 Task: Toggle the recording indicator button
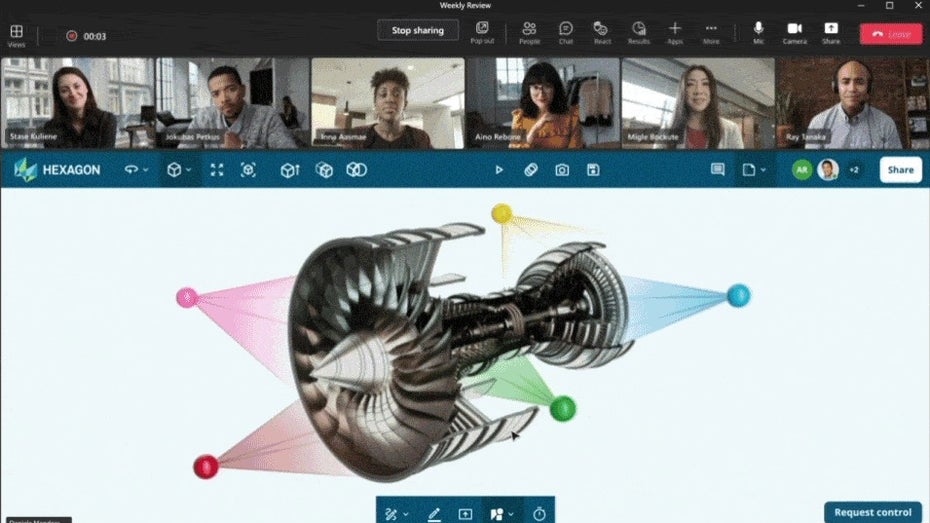pos(72,36)
